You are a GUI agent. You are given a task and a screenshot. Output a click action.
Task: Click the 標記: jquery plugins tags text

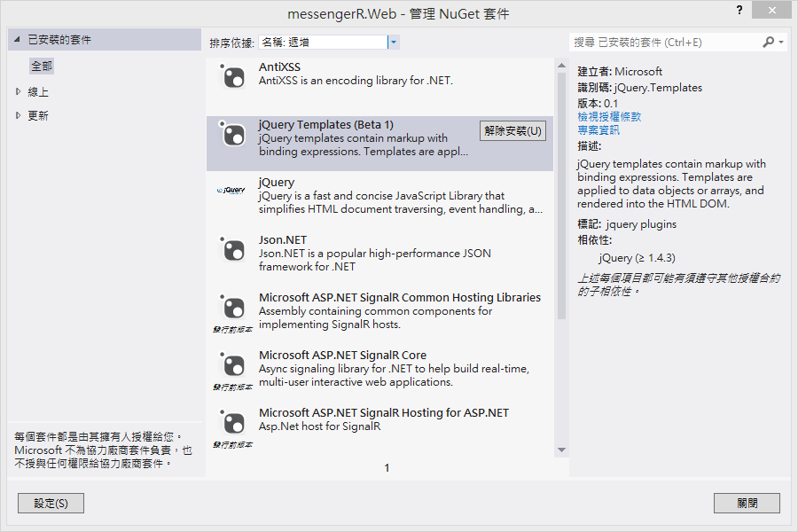click(627, 224)
